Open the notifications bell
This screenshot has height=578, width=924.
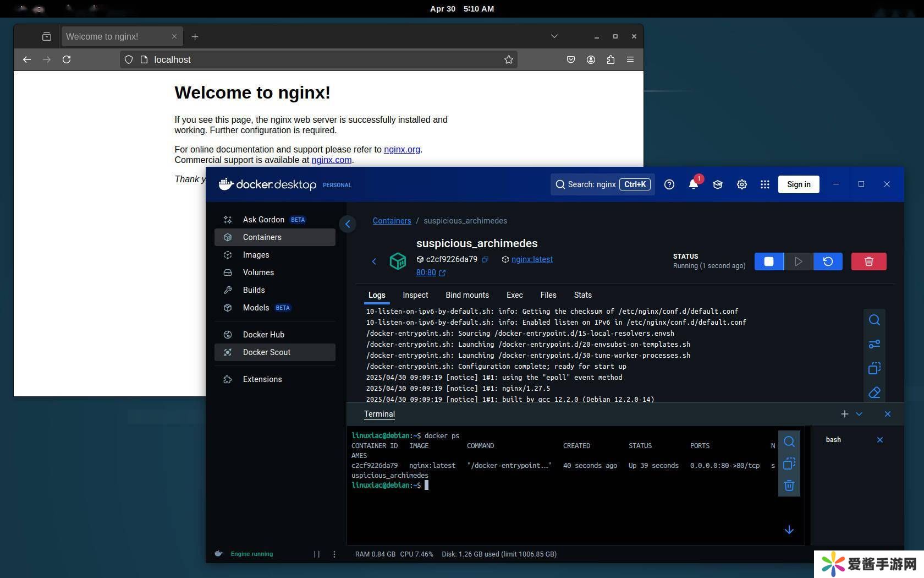point(694,184)
